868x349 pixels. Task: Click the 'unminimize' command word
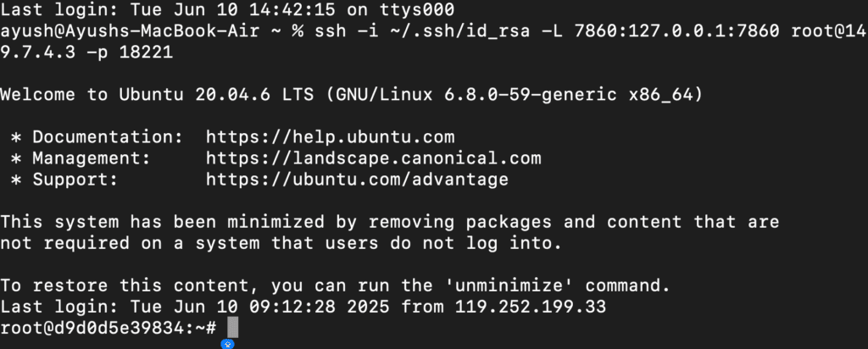click(x=520, y=286)
